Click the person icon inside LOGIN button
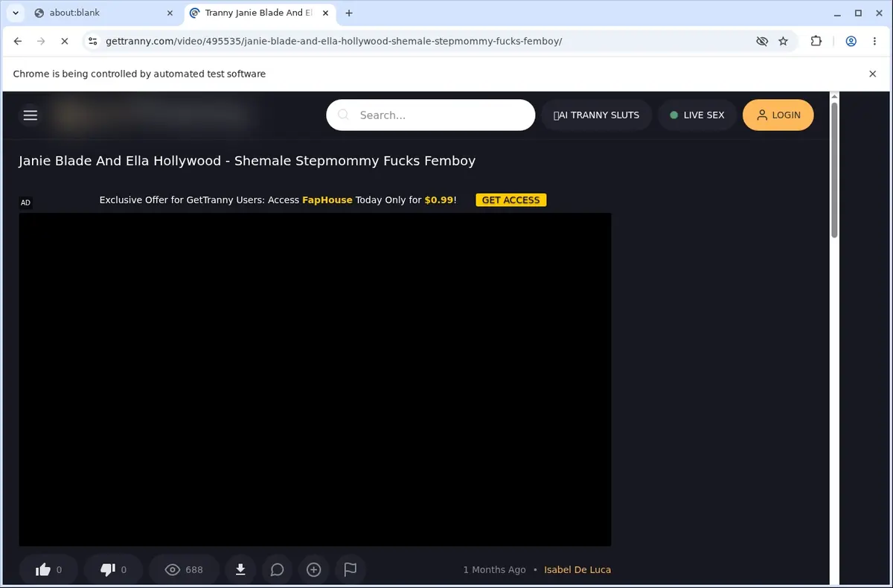This screenshot has height=588, width=893. point(761,115)
